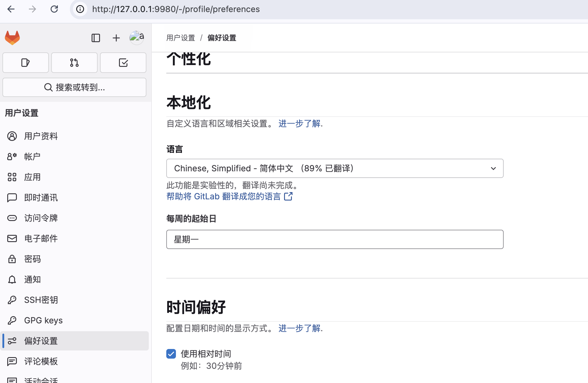The height and width of the screenshot is (383, 588).
Task: Click the browser reload button
Action: [55, 9]
